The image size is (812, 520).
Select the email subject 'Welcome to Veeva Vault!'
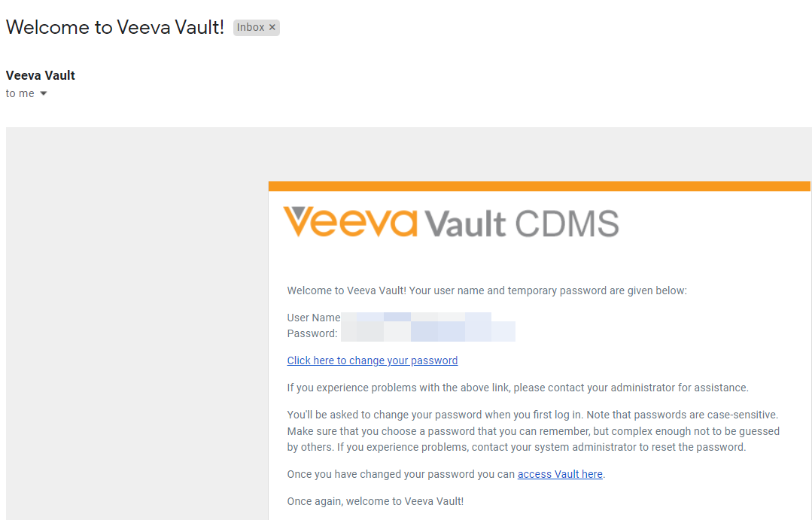pyautogui.click(x=115, y=28)
